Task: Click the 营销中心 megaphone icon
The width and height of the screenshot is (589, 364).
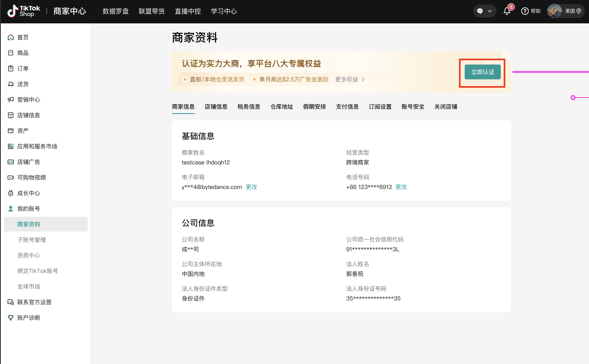Action: click(11, 100)
